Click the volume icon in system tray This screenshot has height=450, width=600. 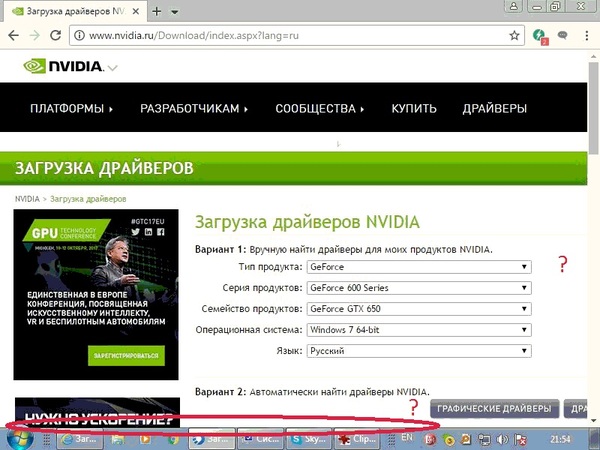pyautogui.click(x=504, y=438)
